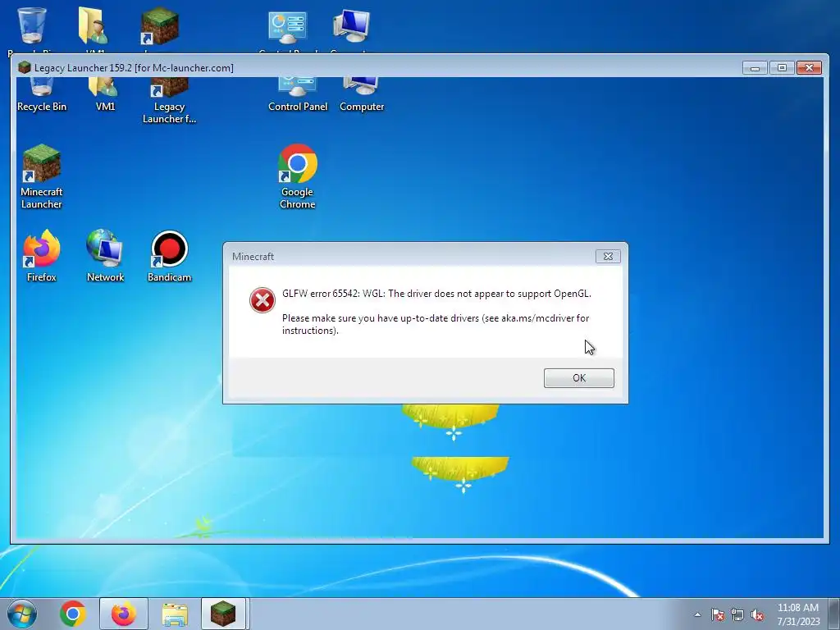Click the muted volume tray icon

tap(757, 614)
